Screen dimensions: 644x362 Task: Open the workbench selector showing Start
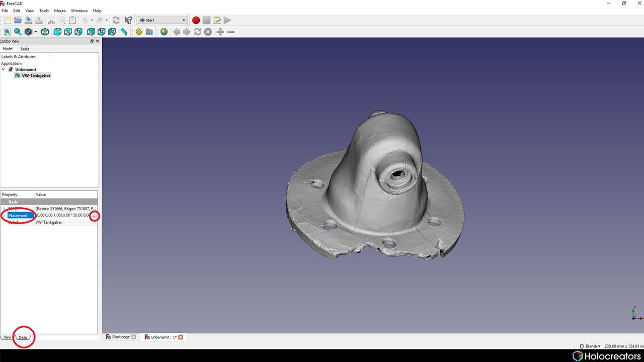(162, 20)
